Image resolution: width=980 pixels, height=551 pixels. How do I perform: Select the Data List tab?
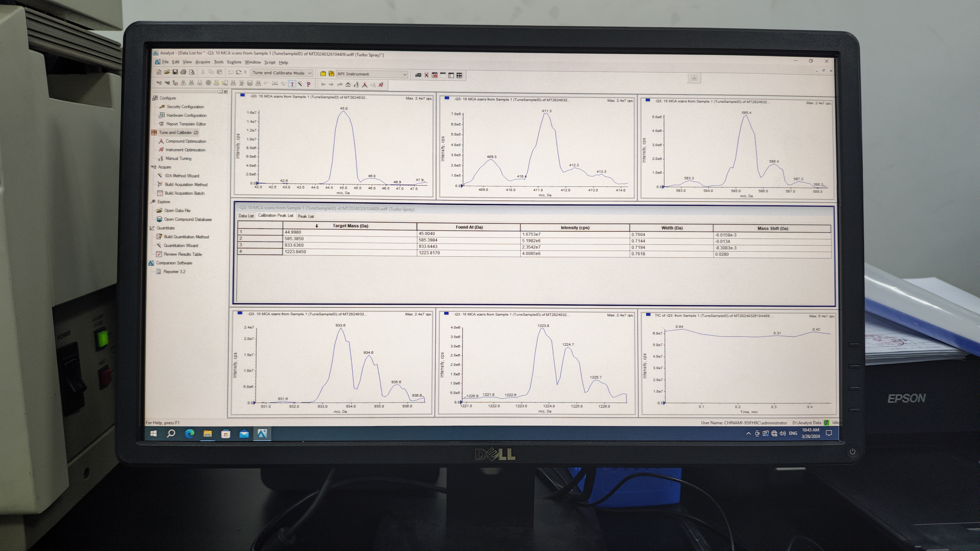point(246,216)
